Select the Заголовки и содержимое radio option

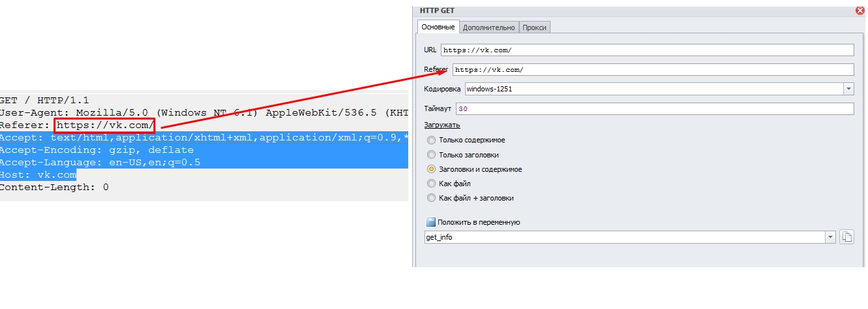coord(431,169)
